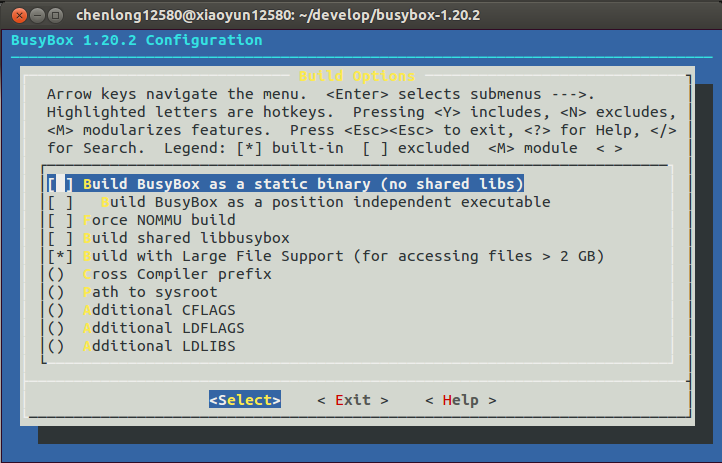
Task: Disable the Large File Support checkbox
Action: tap(60, 256)
